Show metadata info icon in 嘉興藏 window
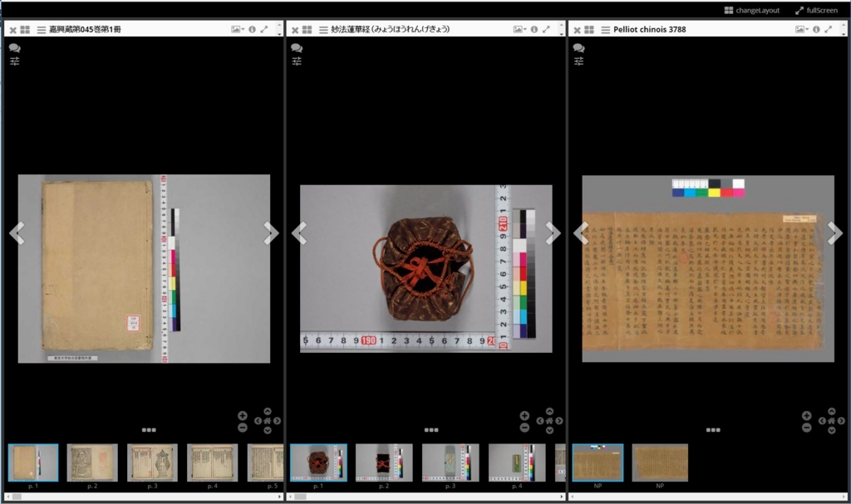Viewport: 851px width, 504px height. (x=252, y=29)
